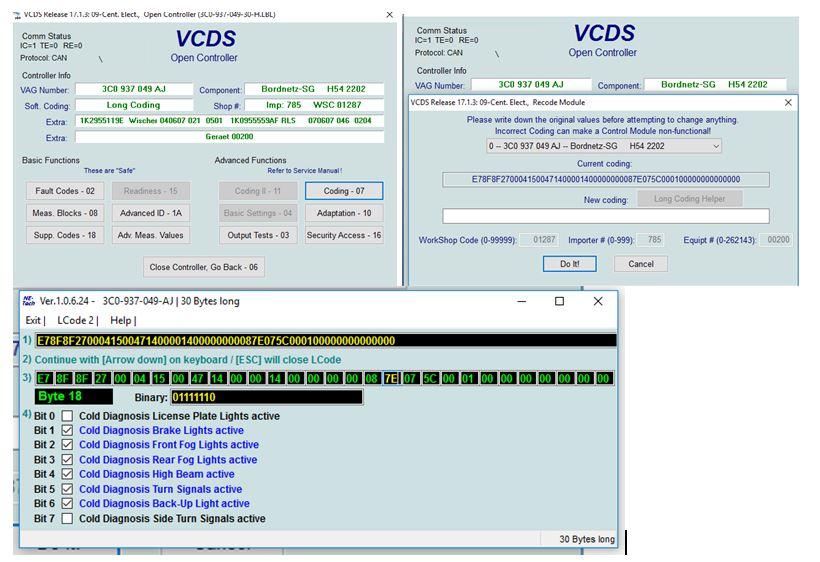
Task: Click Adv. Meas. Values button
Action: 151,235
